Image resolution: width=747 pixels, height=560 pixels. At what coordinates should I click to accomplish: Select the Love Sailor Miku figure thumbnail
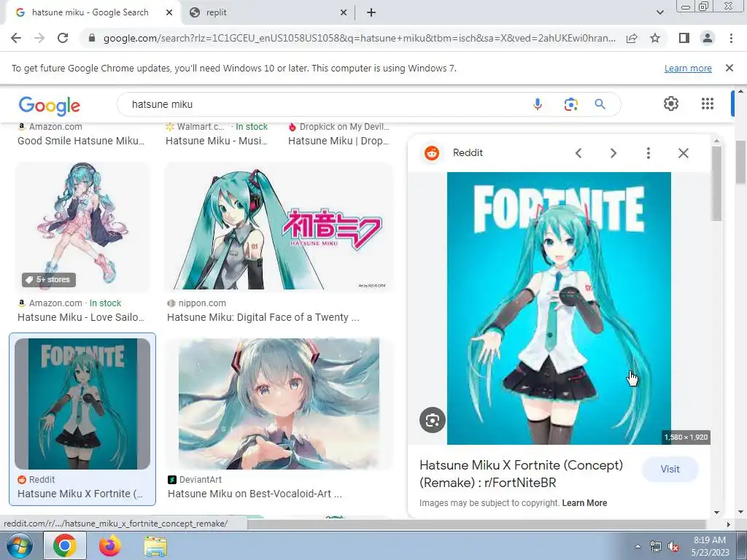tap(82, 227)
